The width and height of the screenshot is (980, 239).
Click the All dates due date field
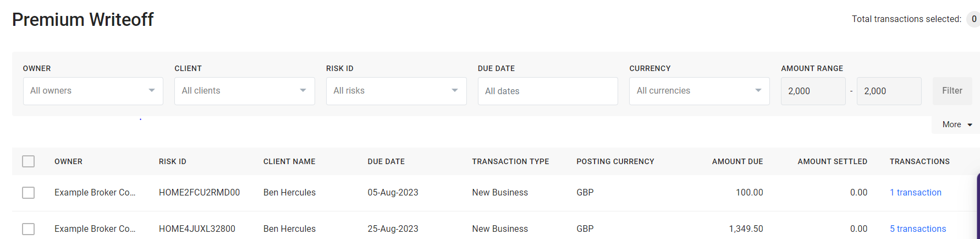tap(548, 91)
